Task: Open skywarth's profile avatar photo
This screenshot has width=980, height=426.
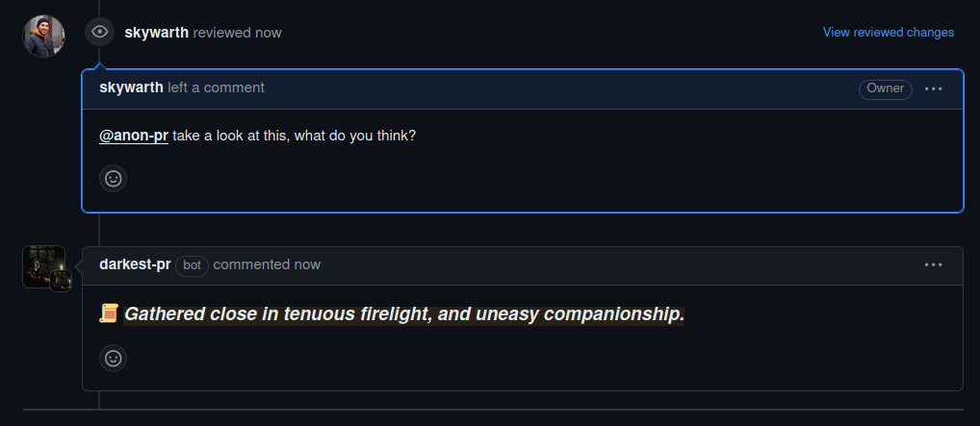Action: (x=43, y=37)
